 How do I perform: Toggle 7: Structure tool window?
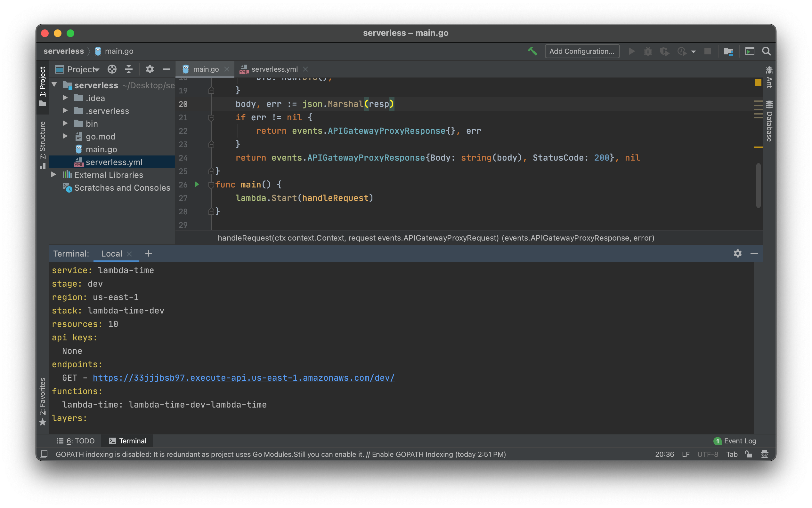(x=43, y=145)
